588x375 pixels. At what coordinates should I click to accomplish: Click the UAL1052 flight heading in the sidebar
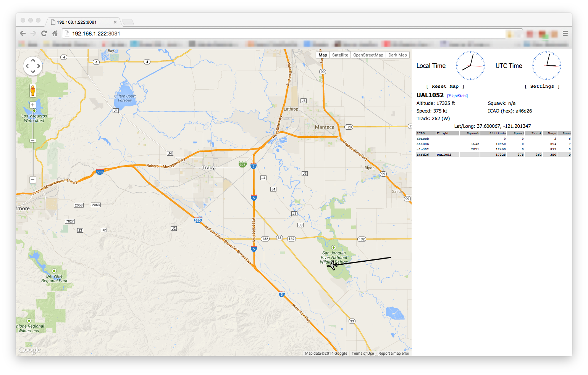(430, 95)
